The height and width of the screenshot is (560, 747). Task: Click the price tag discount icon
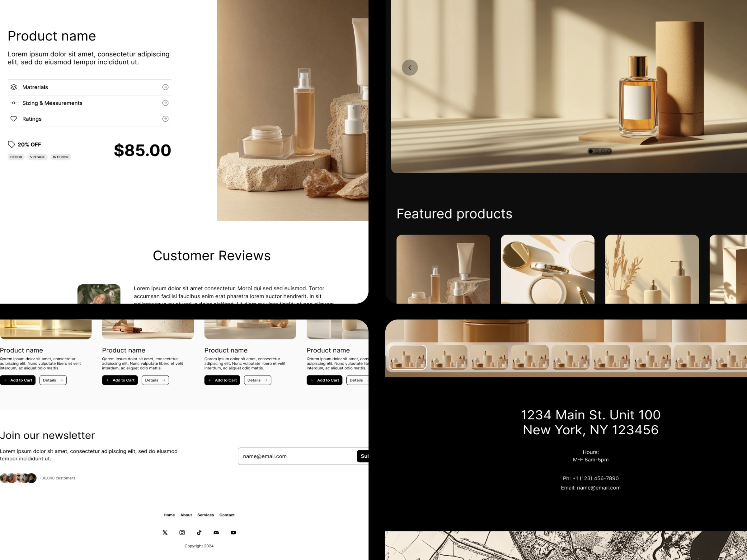coord(11,143)
